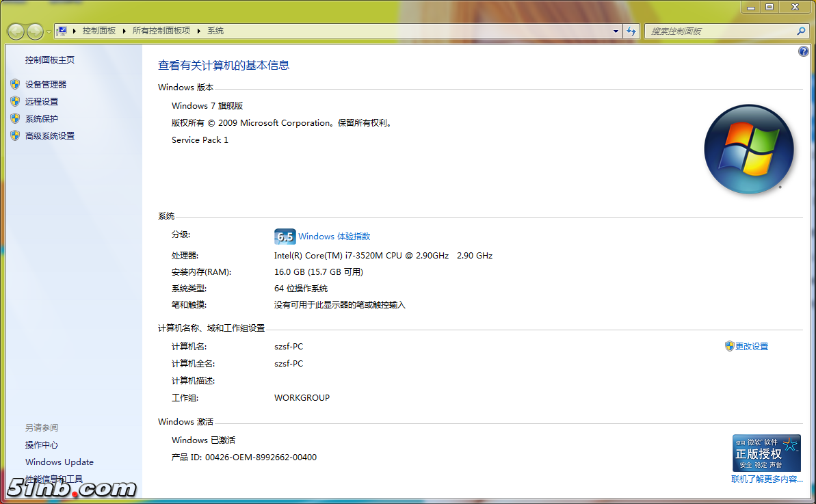Click the shield icon beside 设备管理器
The image size is (816, 504).
15,84
